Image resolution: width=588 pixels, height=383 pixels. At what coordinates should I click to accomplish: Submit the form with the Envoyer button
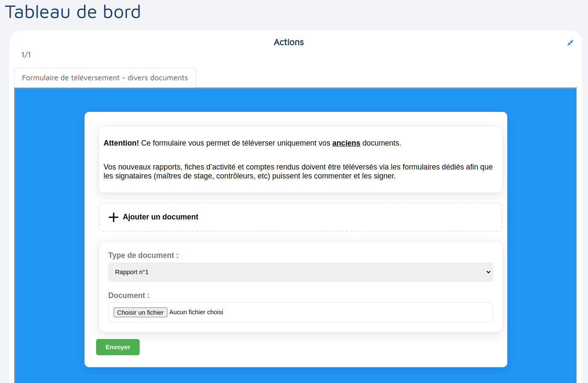pos(118,347)
